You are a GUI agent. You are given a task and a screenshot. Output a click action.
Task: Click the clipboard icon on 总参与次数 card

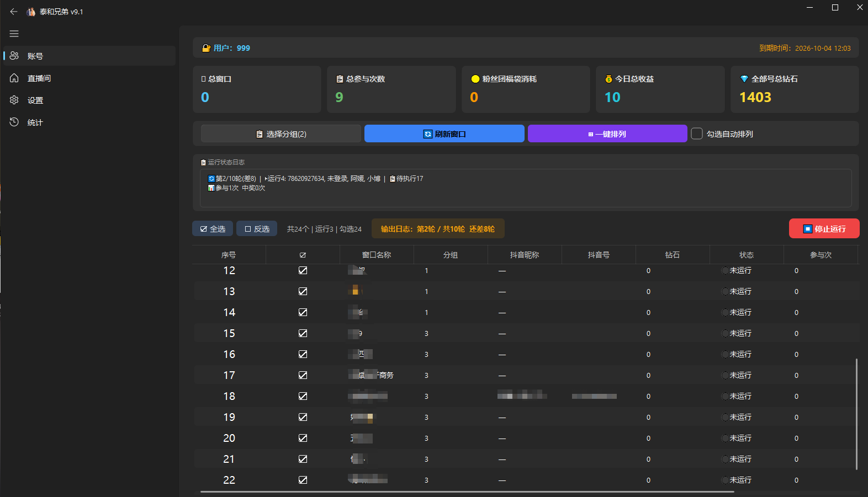click(x=340, y=79)
